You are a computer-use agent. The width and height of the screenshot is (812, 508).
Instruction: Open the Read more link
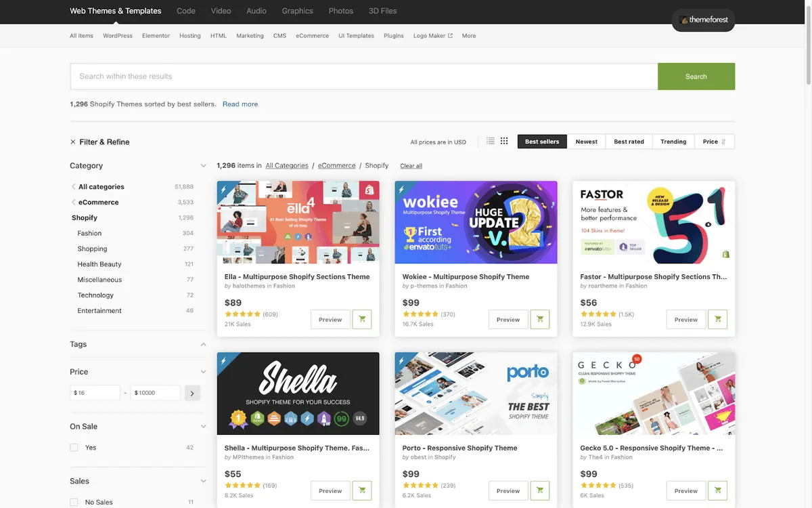(240, 104)
